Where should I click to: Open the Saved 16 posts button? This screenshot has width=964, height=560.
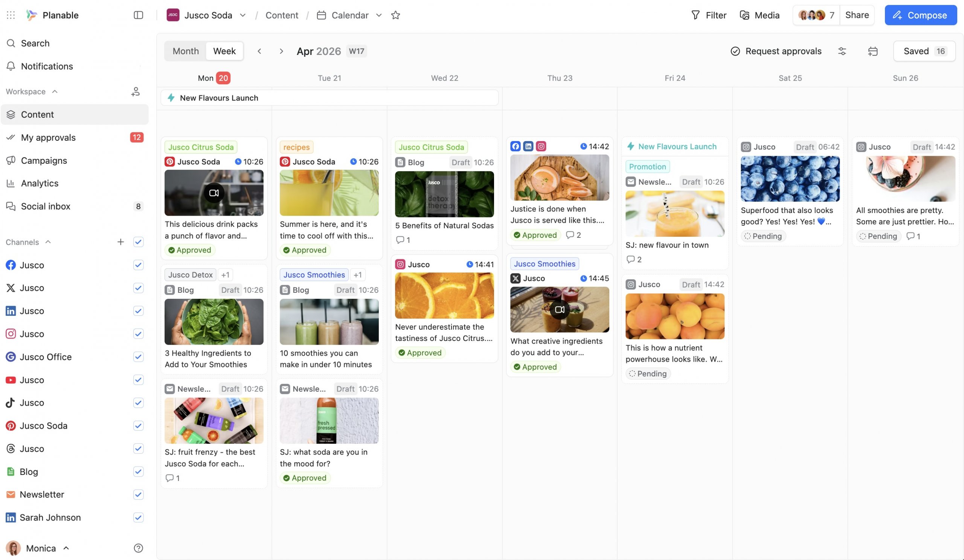(x=924, y=51)
